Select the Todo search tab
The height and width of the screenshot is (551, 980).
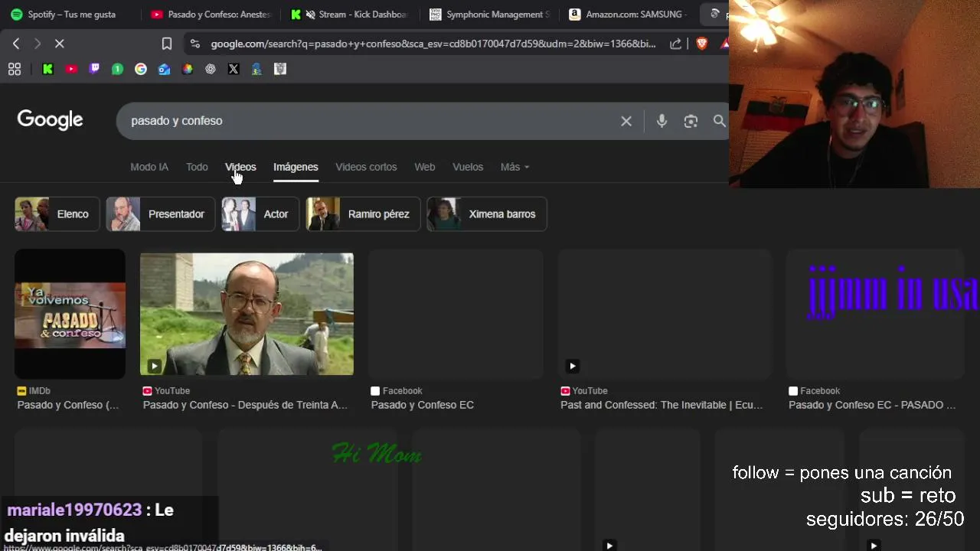click(x=197, y=167)
